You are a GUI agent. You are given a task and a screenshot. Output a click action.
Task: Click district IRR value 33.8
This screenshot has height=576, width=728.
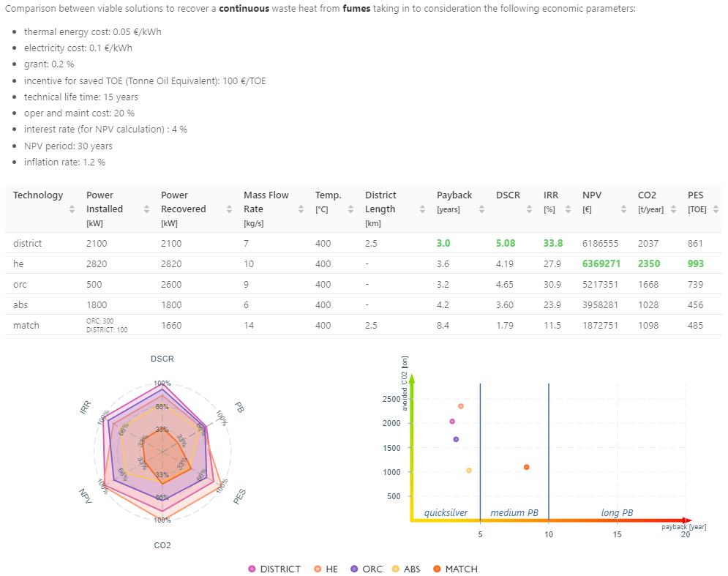(553, 244)
